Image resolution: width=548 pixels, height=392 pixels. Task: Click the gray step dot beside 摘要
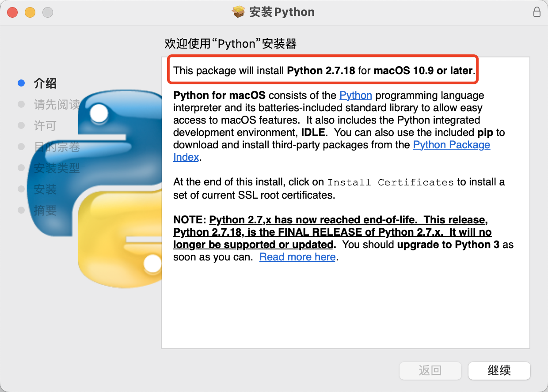pos(21,211)
